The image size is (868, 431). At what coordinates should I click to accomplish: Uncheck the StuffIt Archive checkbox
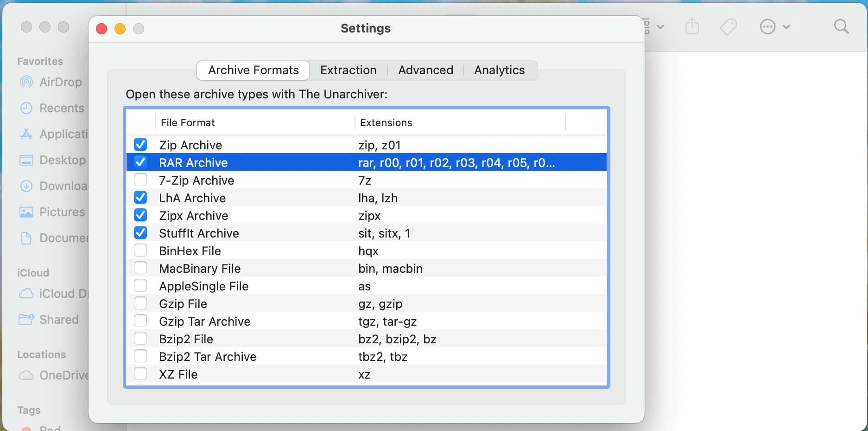140,232
